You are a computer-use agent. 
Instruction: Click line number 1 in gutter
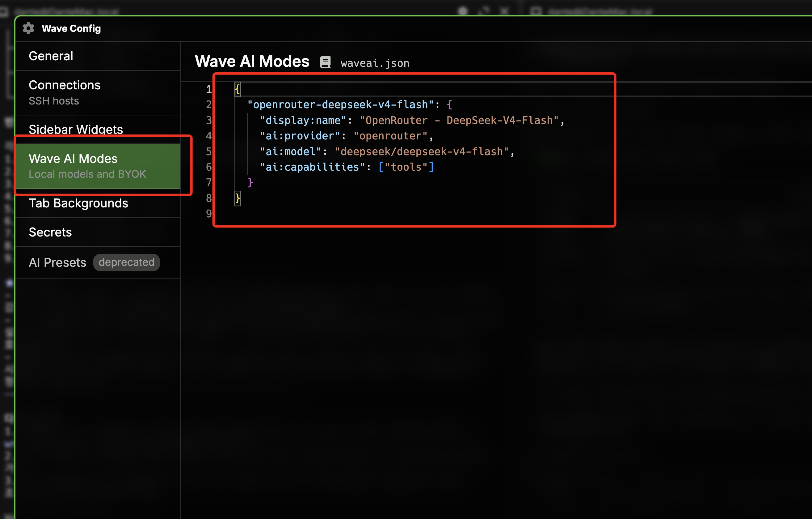pyautogui.click(x=209, y=89)
